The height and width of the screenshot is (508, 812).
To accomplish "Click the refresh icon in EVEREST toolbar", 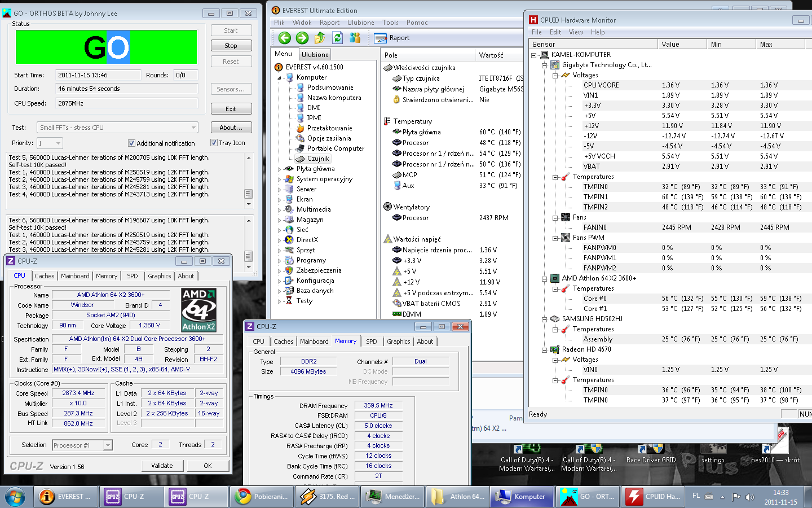I will click(337, 38).
